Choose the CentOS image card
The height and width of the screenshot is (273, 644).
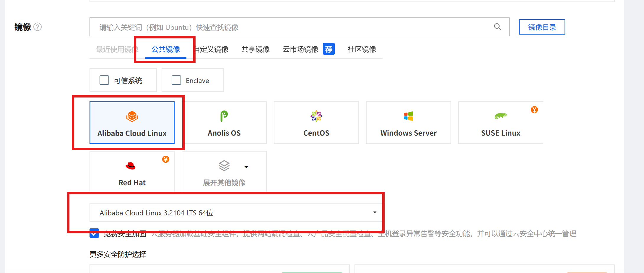[x=316, y=123]
